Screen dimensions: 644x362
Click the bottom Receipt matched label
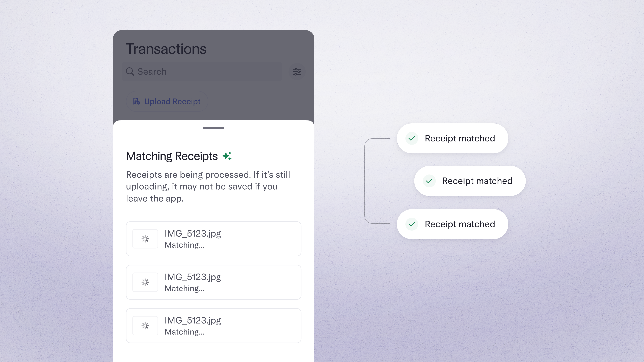pyautogui.click(x=460, y=224)
